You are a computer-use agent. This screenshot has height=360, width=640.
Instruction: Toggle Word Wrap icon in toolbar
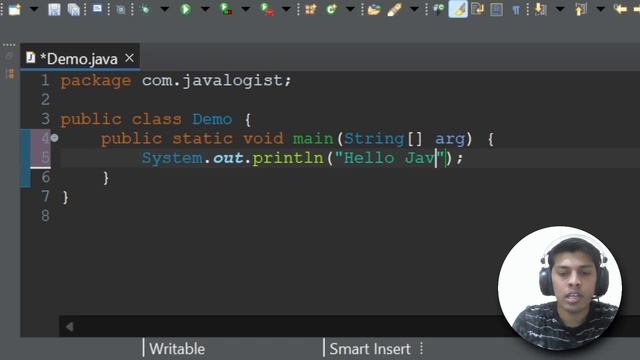click(x=477, y=9)
